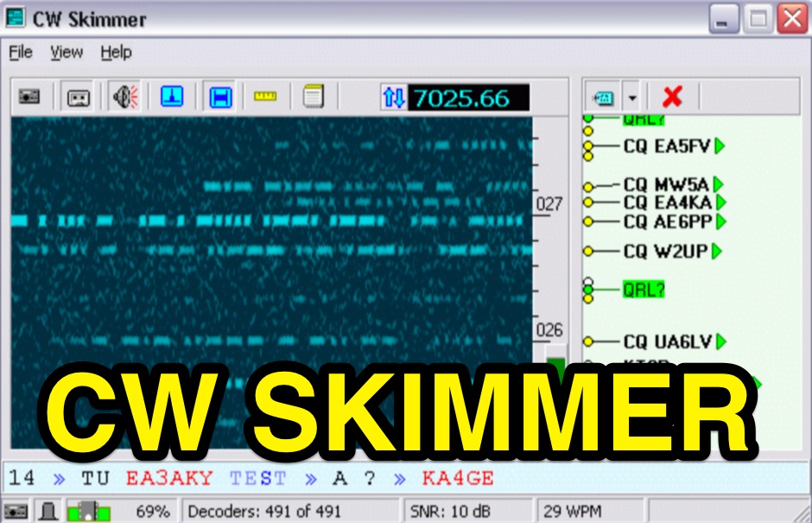Image resolution: width=812 pixels, height=523 pixels.
Task: Click yellow dot marker for UA6LV
Action: coord(587,341)
